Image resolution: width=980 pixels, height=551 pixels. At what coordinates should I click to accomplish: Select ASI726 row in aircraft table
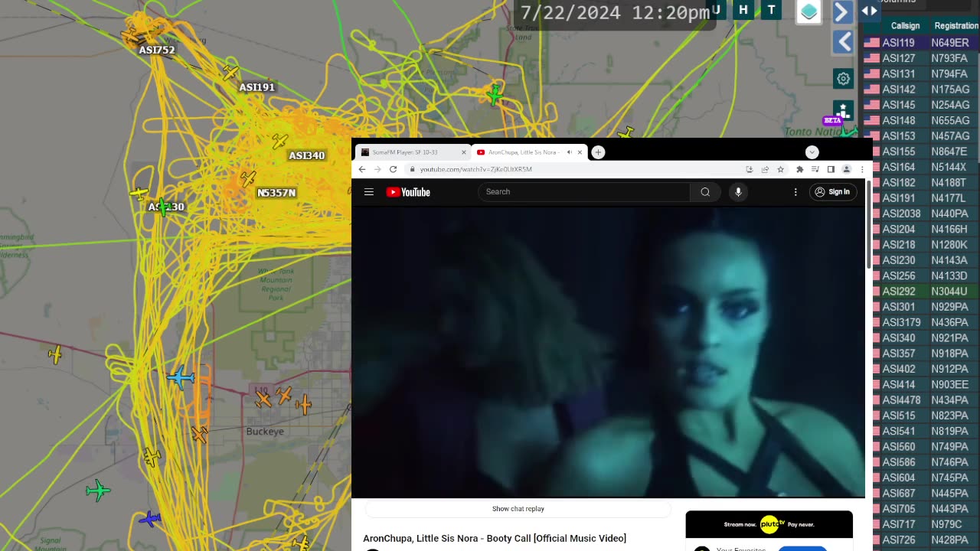(x=922, y=540)
